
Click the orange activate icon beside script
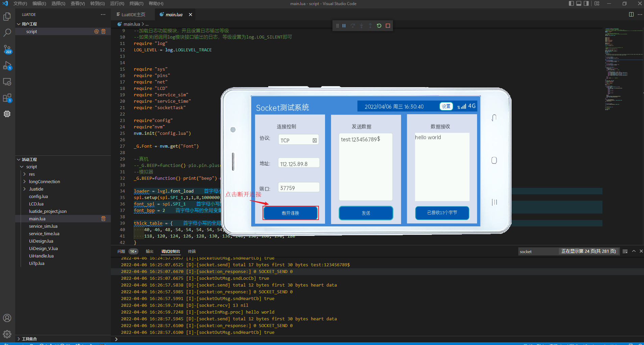click(96, 31)
